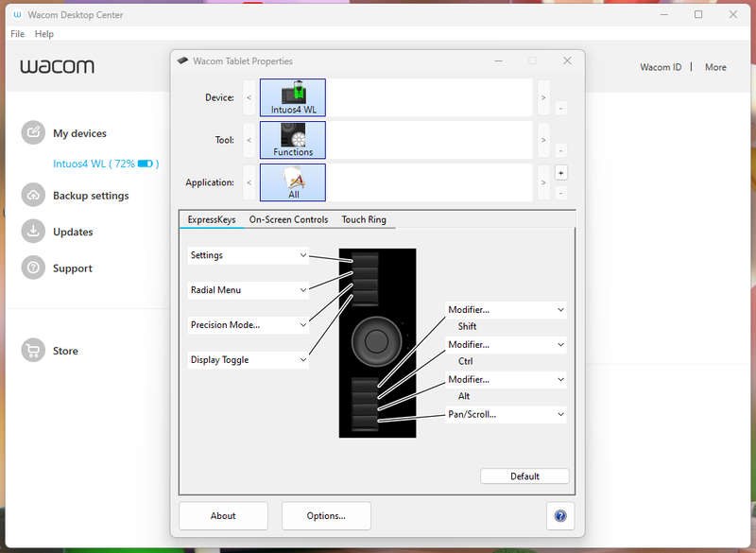Image resolution: width=756 pixels, height=553 pixels.
Task: Close the Wacom Tablet Properties window
Action: [x=568, y=60]
